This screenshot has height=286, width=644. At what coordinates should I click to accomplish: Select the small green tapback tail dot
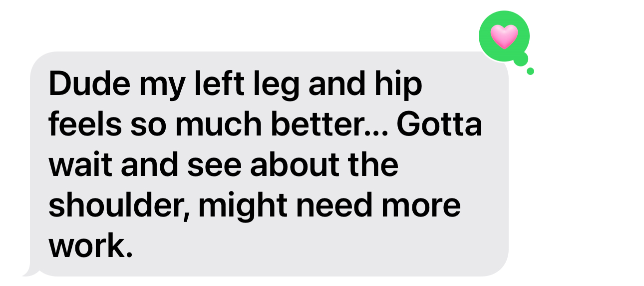(x=530, y=71)
